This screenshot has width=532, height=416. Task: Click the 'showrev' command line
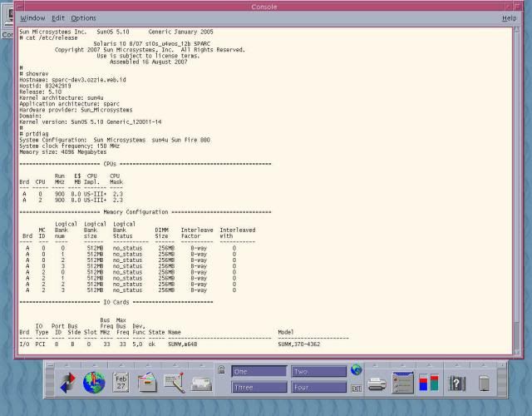[34, 74]
